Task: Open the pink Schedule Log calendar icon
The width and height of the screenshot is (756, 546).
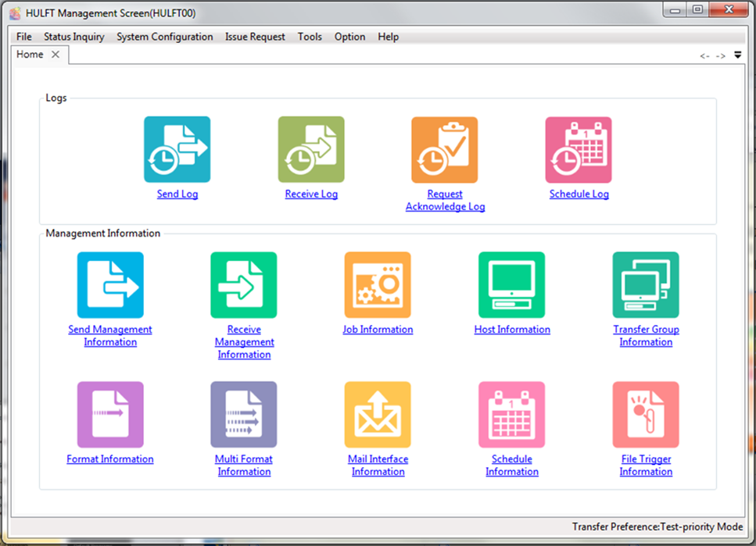Action: (579, 149)
